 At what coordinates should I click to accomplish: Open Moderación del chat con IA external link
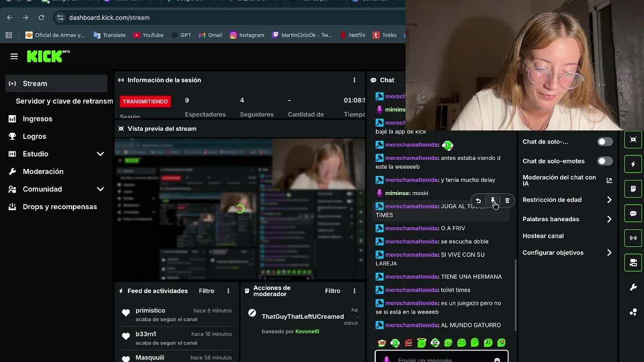click(609, 180)
